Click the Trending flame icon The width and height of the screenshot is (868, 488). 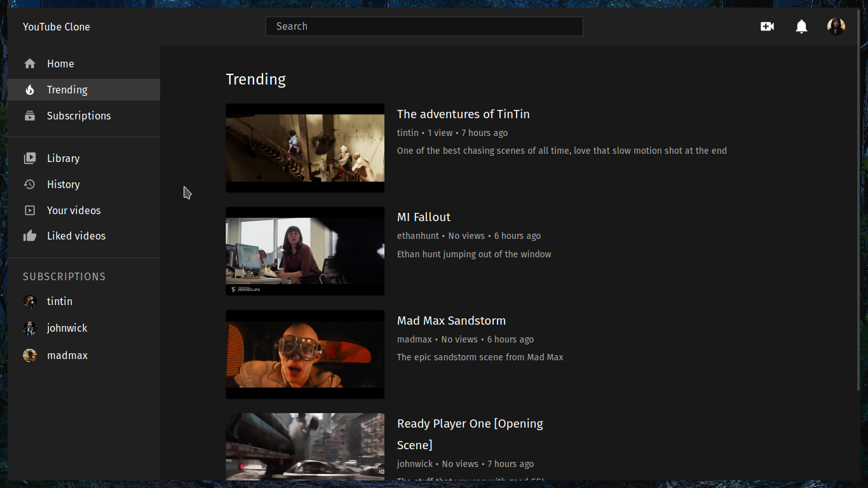click(x=30, y=90)
